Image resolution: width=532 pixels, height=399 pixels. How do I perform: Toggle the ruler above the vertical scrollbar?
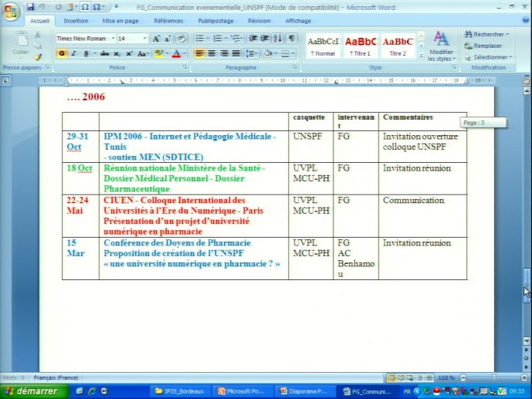point(527,81)
